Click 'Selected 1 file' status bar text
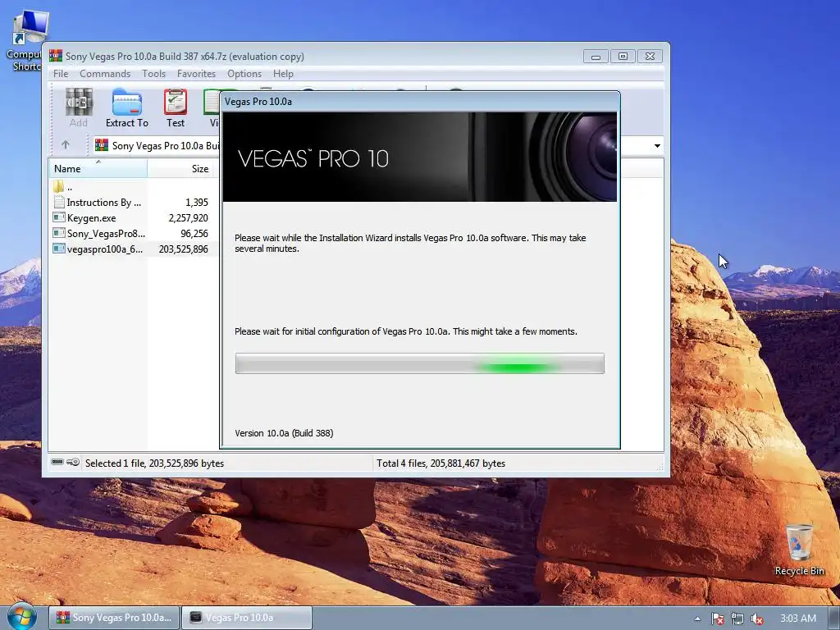Screen dimensions: 840x630 154,463
